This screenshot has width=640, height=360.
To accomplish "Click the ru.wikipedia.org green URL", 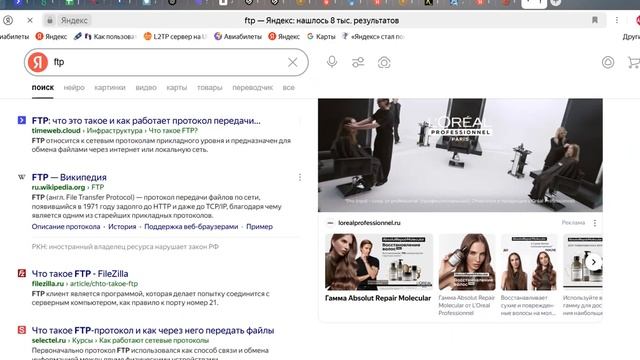I will (x=58, y=187).
